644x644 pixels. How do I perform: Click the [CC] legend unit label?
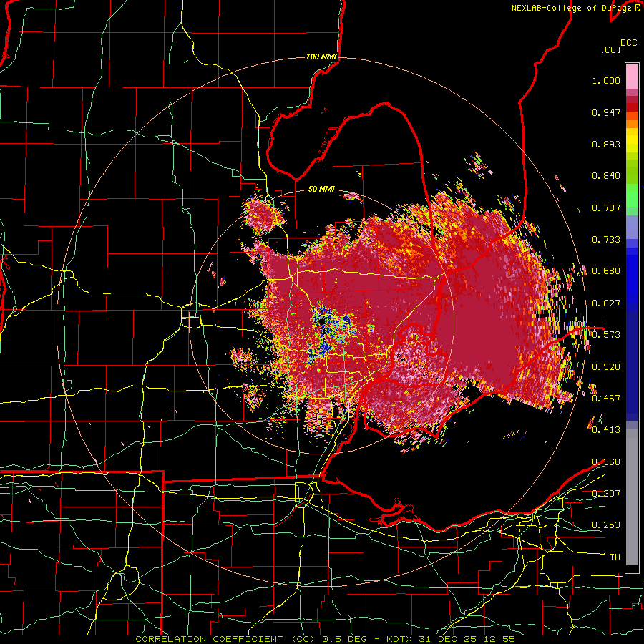610,49
